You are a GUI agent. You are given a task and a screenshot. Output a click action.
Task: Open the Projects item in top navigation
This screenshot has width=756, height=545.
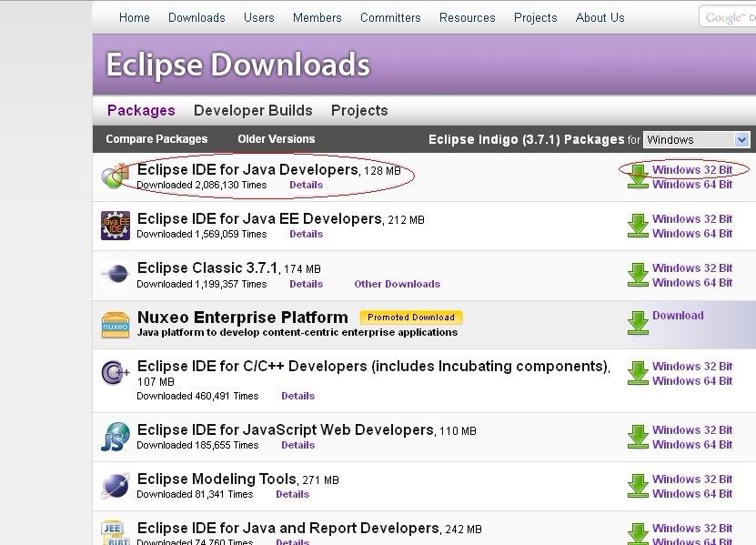535,18
